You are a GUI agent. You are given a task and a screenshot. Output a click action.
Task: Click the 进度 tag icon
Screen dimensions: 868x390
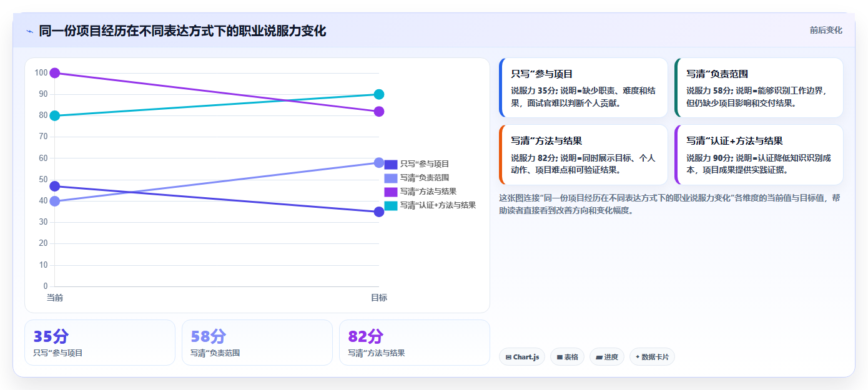point(599,358)
